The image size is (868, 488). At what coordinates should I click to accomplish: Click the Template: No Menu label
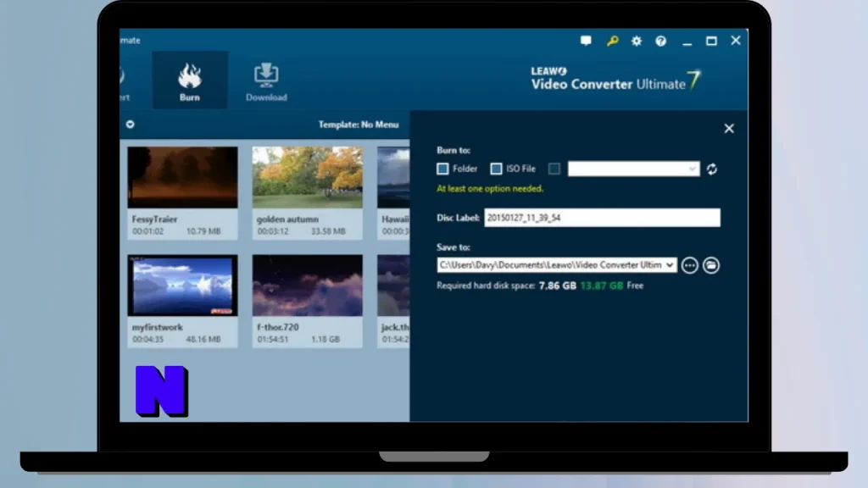point(359,125)
